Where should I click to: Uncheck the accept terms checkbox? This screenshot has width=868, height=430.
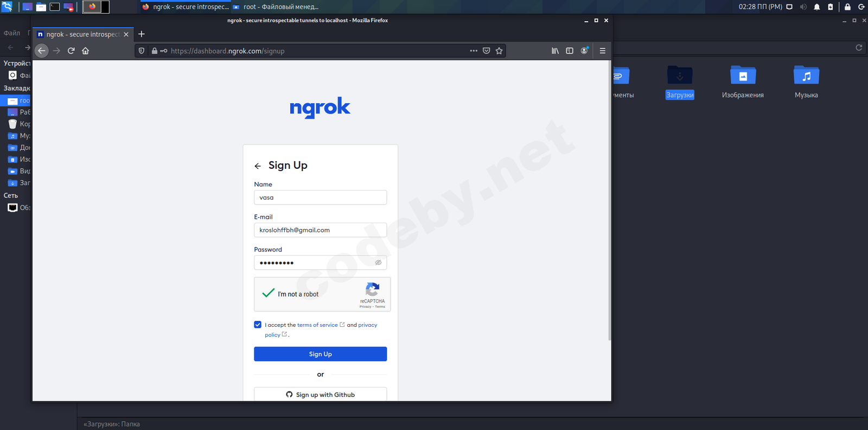258,325
